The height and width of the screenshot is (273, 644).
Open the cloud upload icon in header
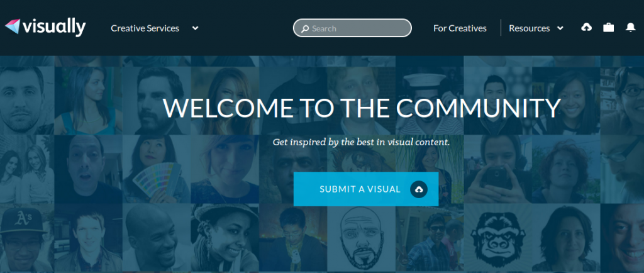click(x=587, y=28)
